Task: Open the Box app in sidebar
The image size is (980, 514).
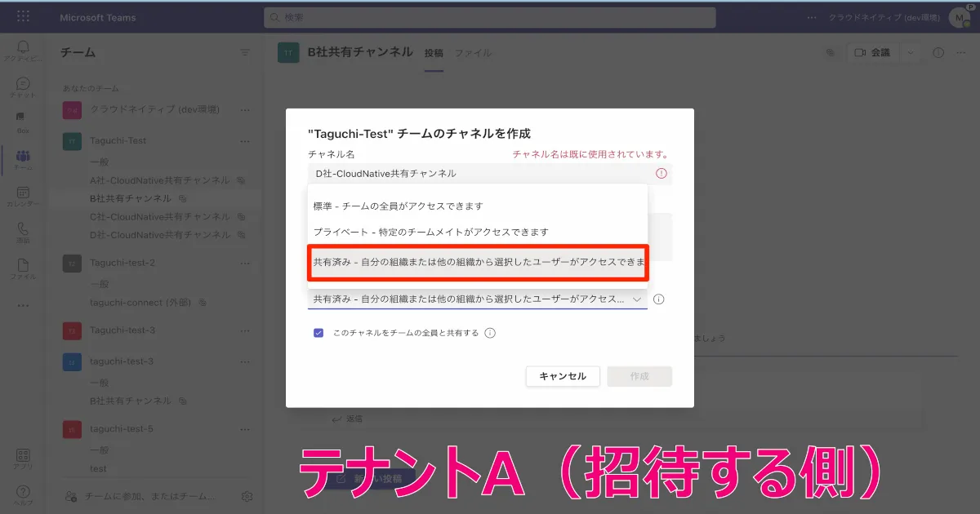Action: click(23, 122)
